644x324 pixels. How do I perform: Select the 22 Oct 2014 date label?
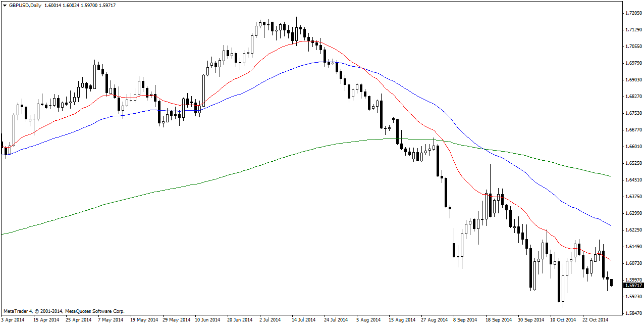596,320
